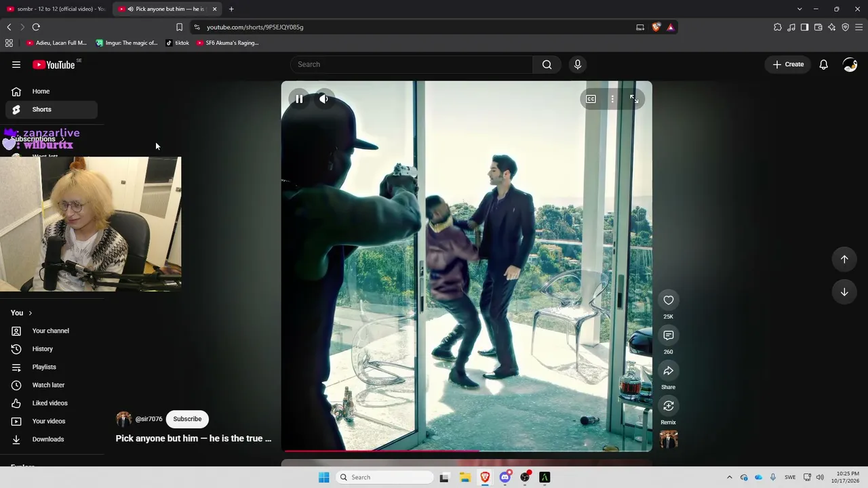Screen dimensions: 868x488
Task: Start voice search with the microphone
Action: pos(578,64)
